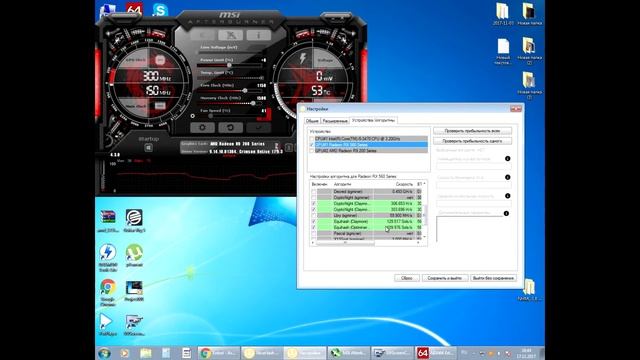This screenshot has height=360, width=640.
Task: Launch uTorrent from the desktop shortcut
Action: [134, 256]
